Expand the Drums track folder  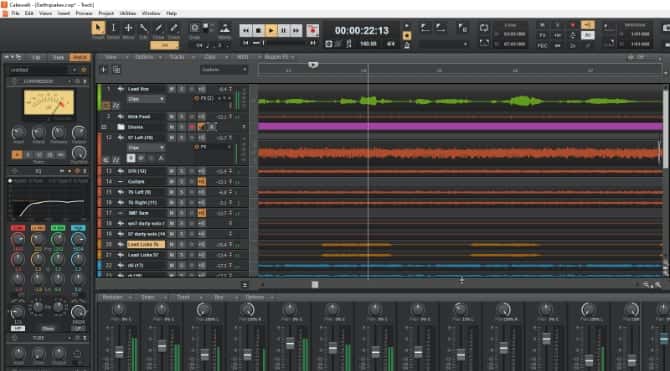click(x=121, y=127)
